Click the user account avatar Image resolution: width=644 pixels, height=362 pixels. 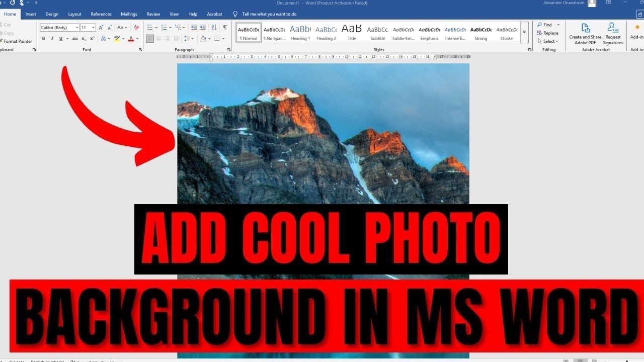pyautogui.click(x=592, y=3)
